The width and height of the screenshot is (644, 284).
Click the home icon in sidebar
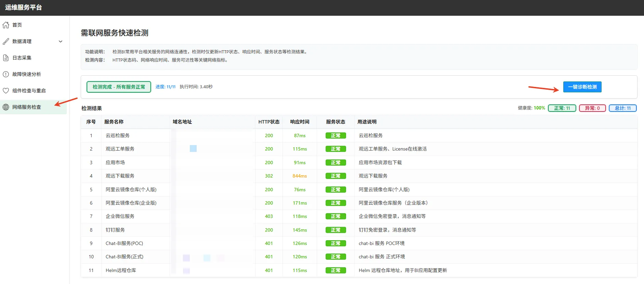click(6, 25)
